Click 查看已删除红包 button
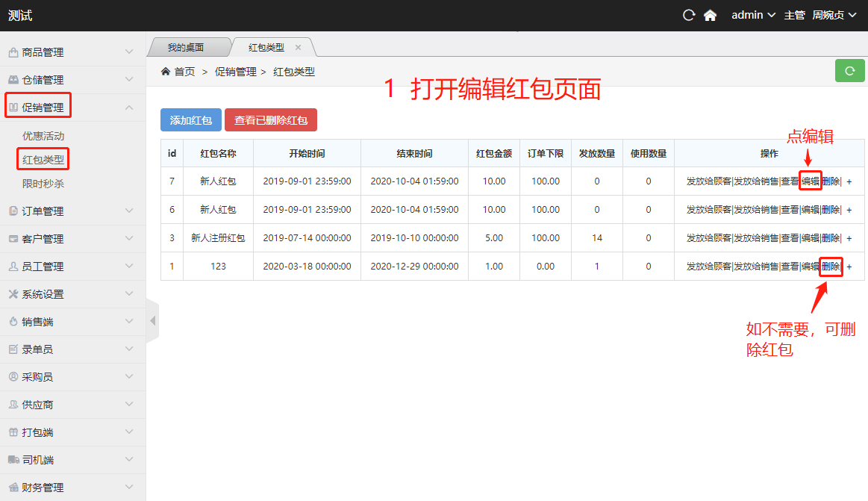Image resolution: width=868 pixels, height=501 pixels. (x=271, y=120)
